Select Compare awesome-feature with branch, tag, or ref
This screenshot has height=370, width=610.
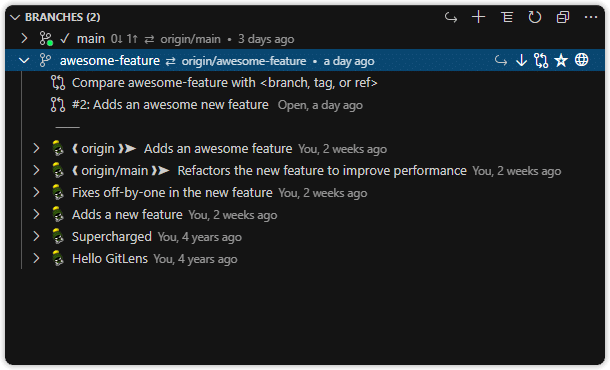(224, 83)
